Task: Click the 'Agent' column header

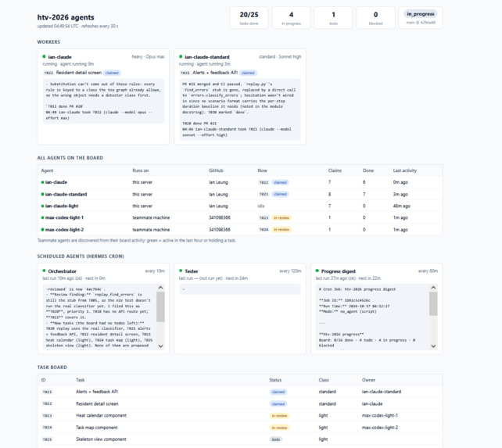Action: point(47,170)
